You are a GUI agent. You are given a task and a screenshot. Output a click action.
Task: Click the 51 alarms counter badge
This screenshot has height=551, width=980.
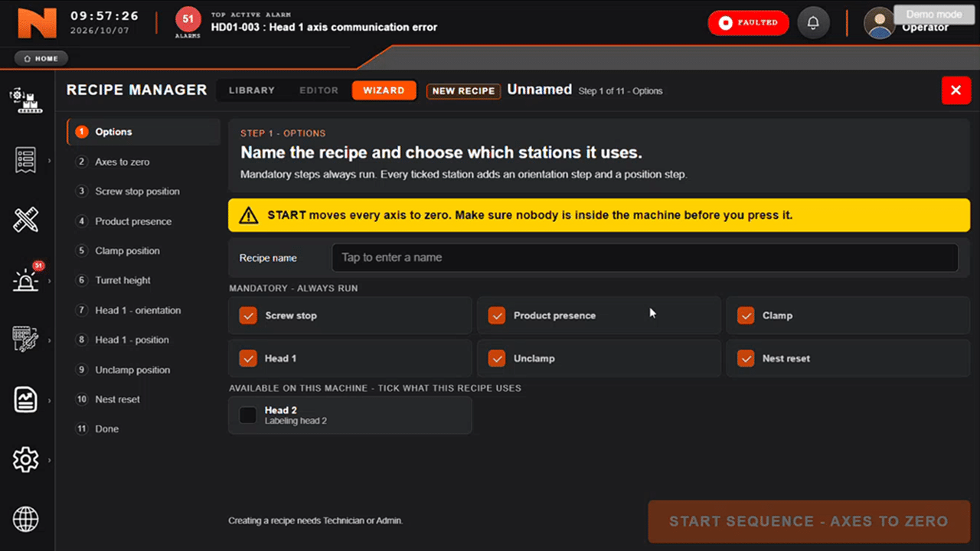pos(188,21)
